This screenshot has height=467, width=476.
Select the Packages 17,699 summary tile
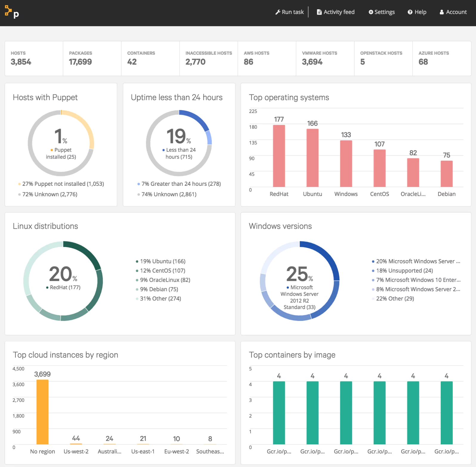click(92, 58)
